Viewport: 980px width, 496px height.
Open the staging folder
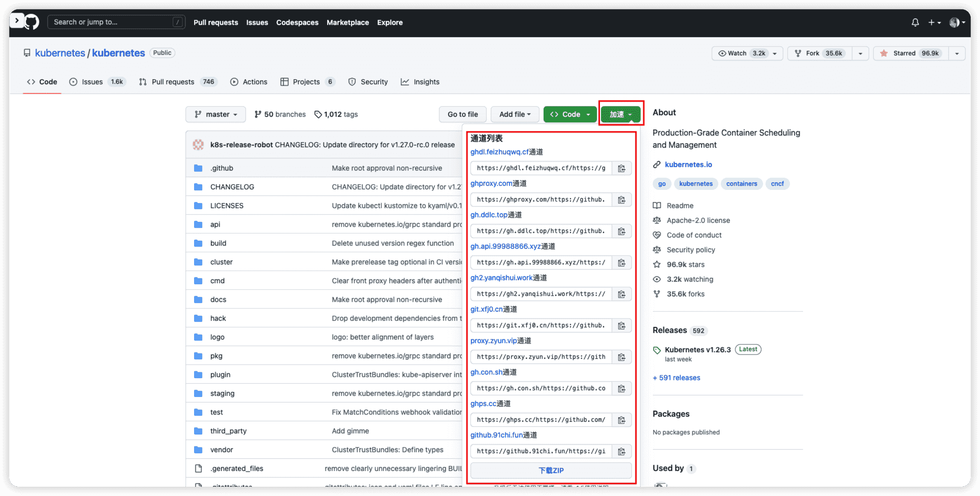222,393
